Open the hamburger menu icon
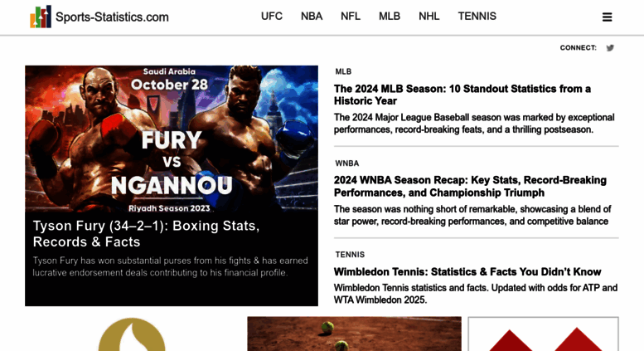Viewport: 644px width, 351px height. (607, 17)
